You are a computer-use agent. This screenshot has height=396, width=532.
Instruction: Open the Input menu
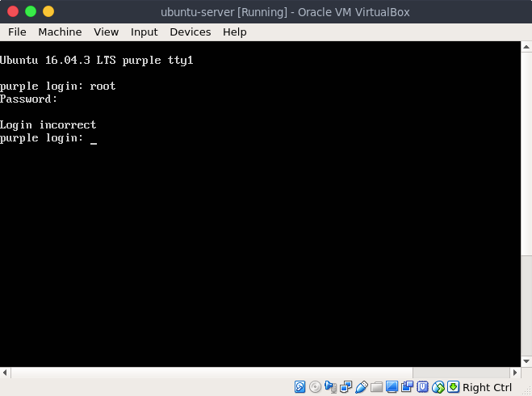click(145, 32)
